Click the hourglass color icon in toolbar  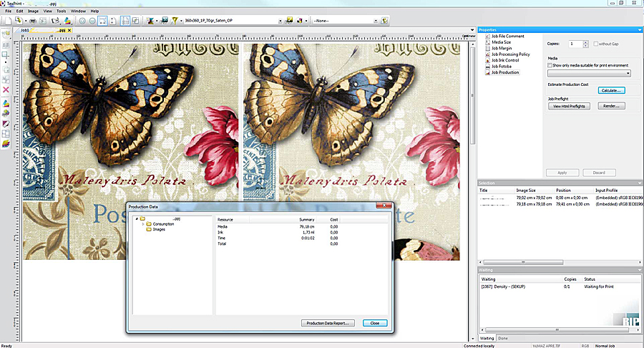pyautogui.click(x=150, y=21)
